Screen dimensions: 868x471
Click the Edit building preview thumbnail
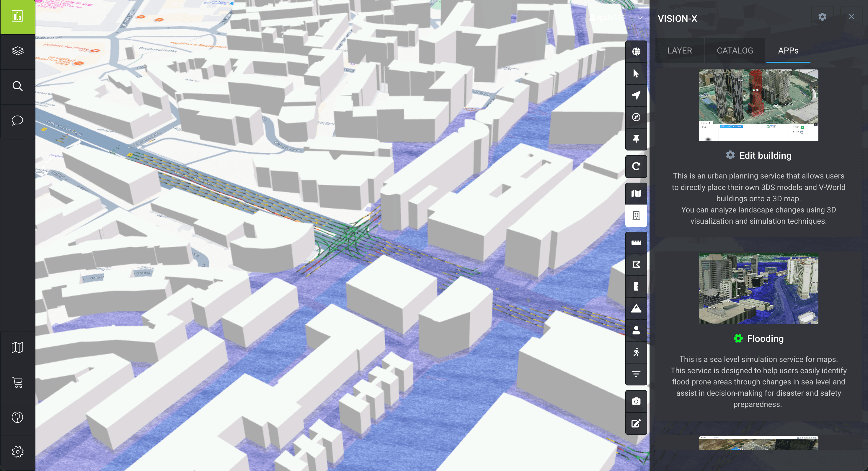point(758,105)
